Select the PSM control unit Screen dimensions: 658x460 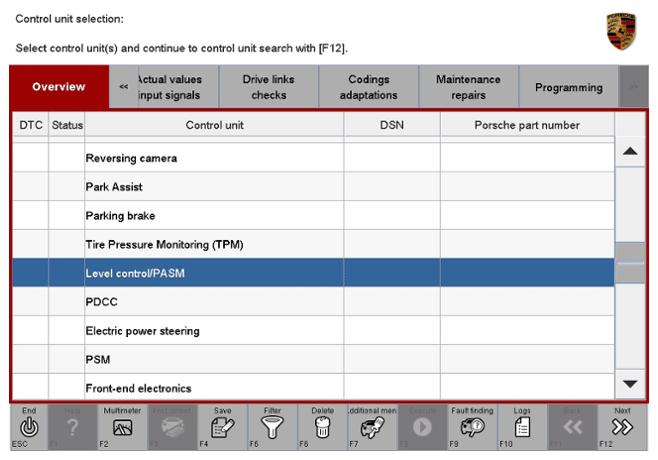313,360
